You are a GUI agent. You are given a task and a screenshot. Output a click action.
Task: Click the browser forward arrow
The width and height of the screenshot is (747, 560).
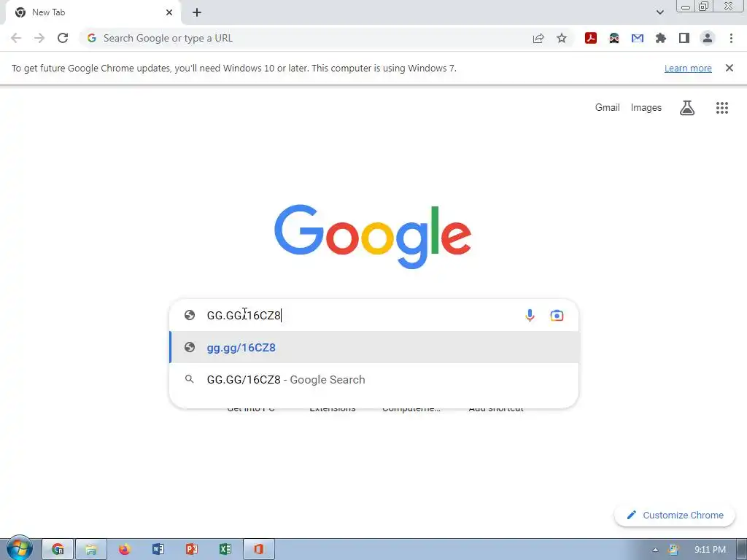pos(39,38)
